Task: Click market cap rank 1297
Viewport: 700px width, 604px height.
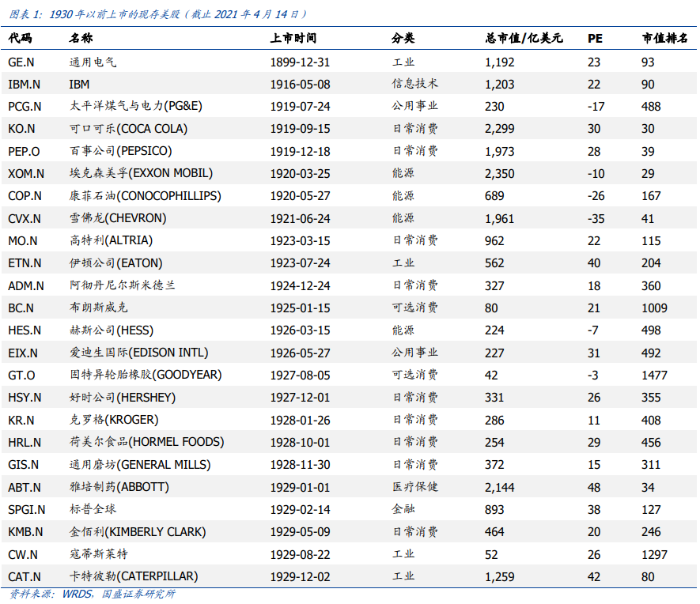Action: (x=654, y=554)
